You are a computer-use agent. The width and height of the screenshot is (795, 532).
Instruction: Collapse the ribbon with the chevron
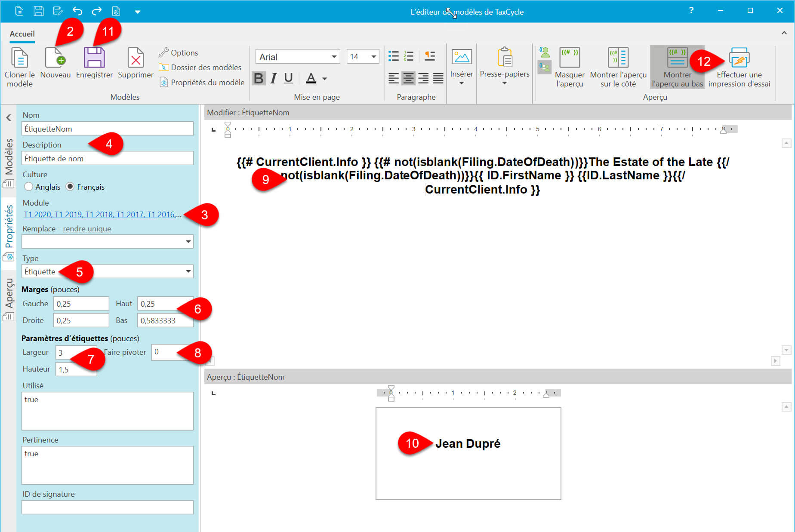coord(784,33)
